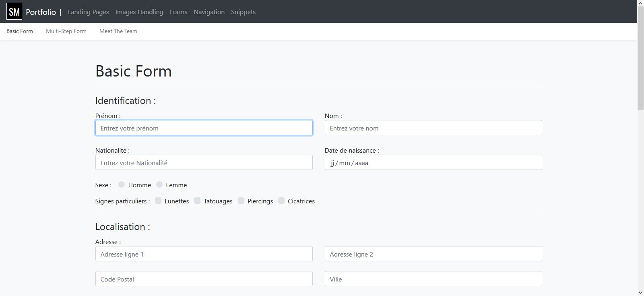Click the Adresse label
Image resolution: width=644 pixels, height=296 pixels.
[108, 242]
